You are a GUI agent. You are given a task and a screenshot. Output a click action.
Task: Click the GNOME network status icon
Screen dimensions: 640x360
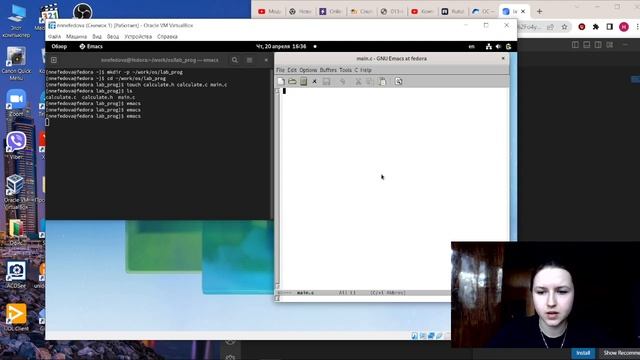489,47
